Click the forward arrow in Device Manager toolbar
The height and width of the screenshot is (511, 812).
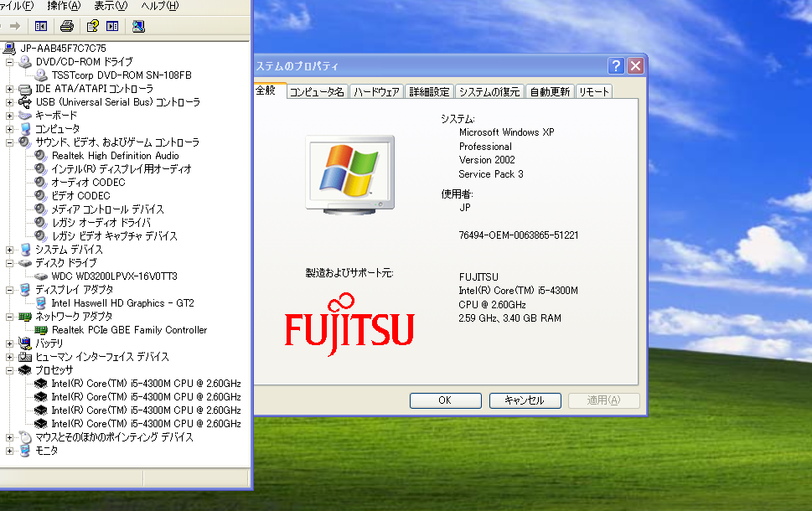(x=15, y=26)
